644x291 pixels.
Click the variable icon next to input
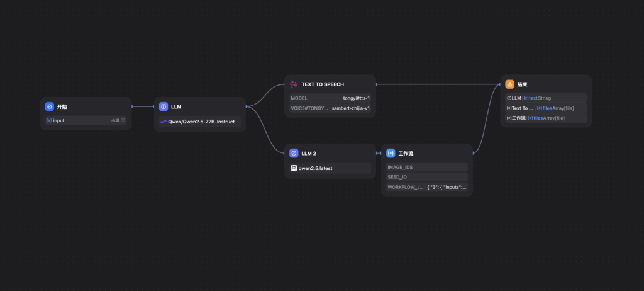click(x=49, y=120)
